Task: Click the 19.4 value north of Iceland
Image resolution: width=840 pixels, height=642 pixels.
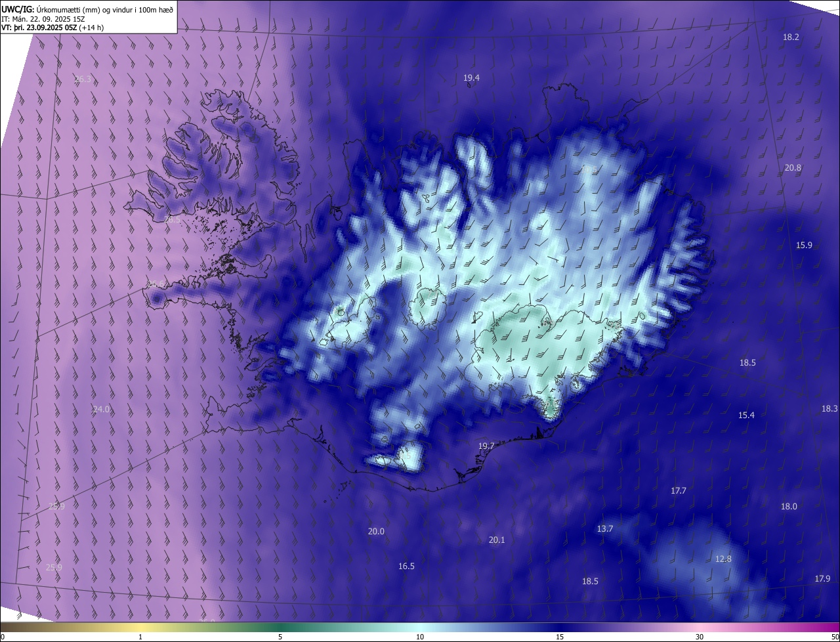Action: 471,77
